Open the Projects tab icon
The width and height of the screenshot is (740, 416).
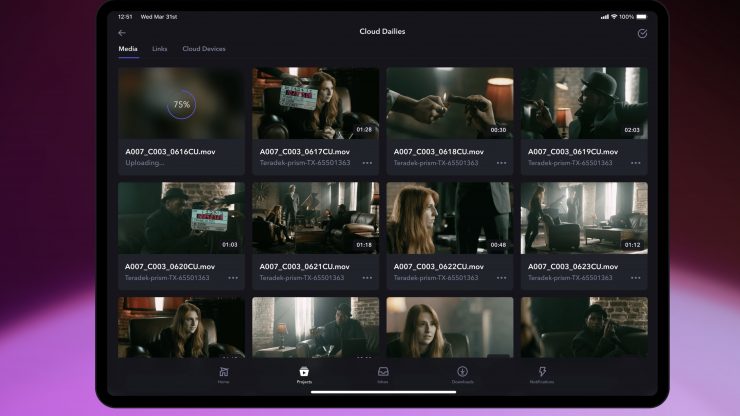(x=304, y=373)
